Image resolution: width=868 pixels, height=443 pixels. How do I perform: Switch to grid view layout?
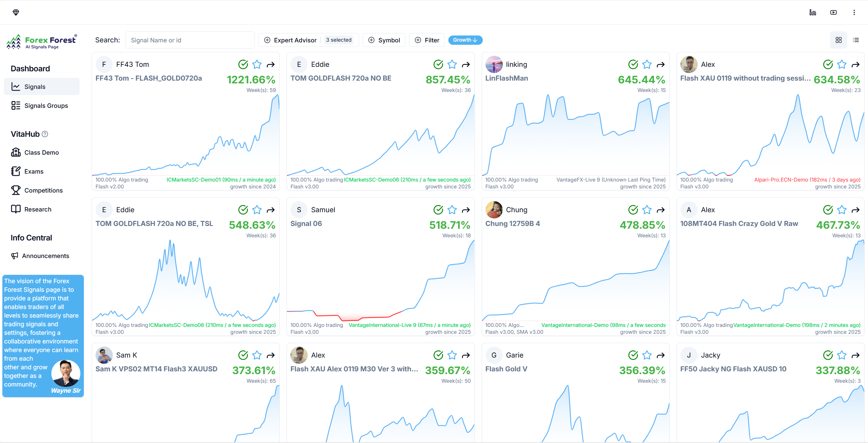pos(838,40)
